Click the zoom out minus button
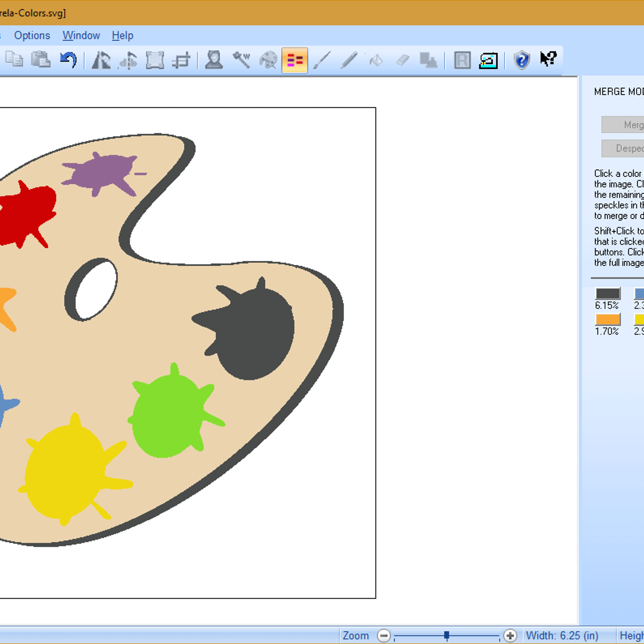Image resolution: width=644 pixels, height=644 pixels. [x=384, y=636]
